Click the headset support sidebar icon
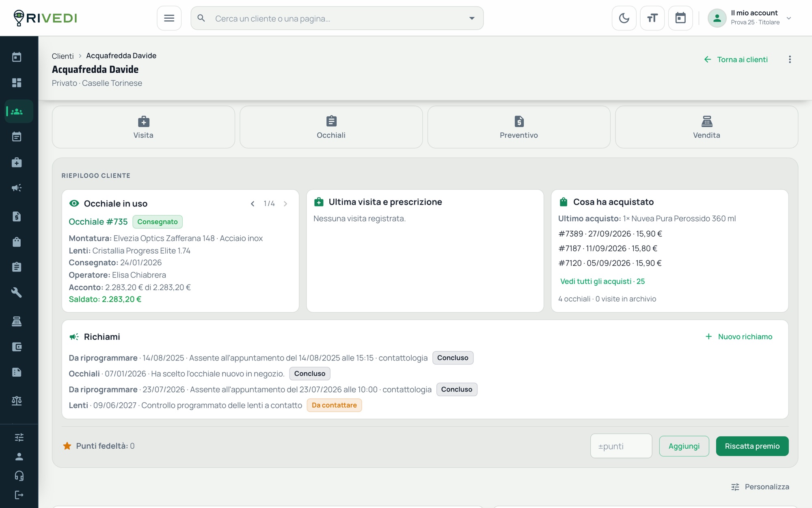The height and width of the screenshot is (508, 812). coord(19,475)
